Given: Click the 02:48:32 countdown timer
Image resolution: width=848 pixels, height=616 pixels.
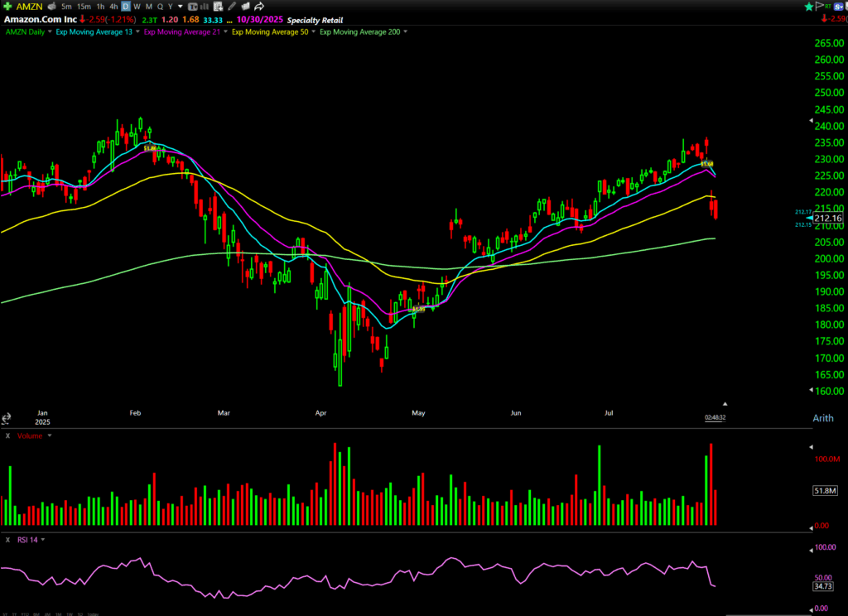Looking at the screenshot, I should (x=715, y=417).
